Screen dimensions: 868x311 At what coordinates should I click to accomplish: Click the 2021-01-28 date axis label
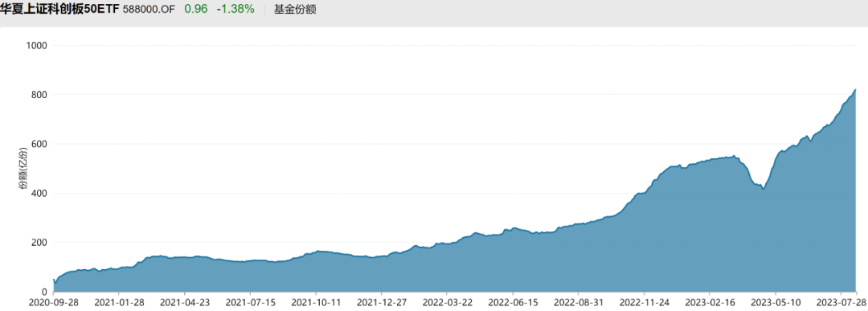pos(118,304)
